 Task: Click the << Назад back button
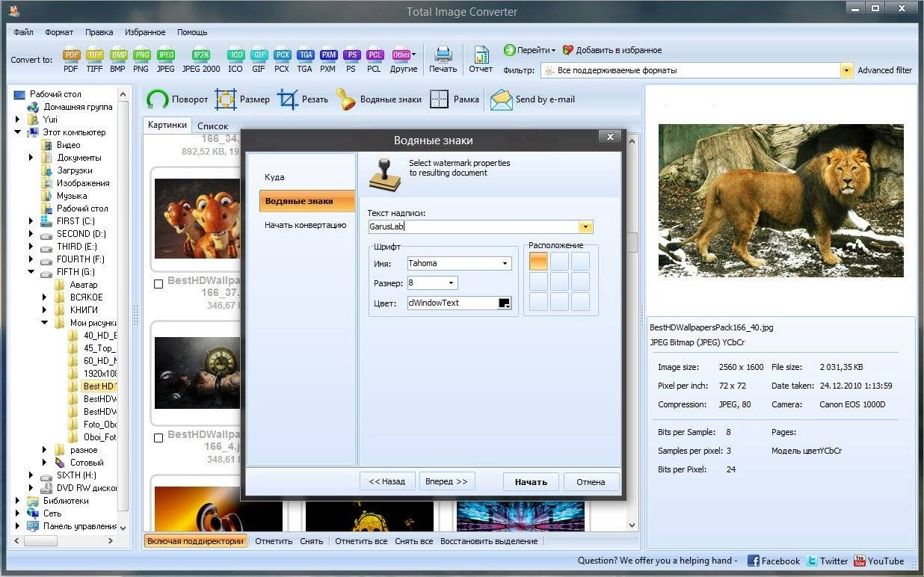386,481
